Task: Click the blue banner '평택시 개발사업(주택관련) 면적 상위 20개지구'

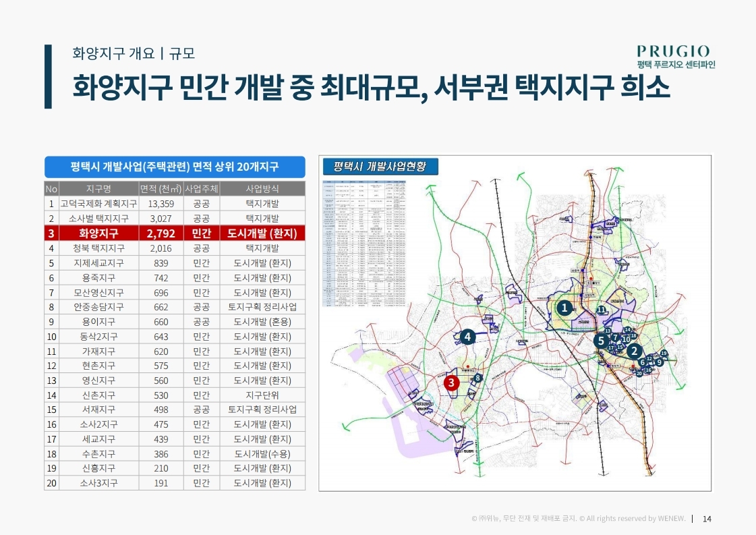Action: [175, 167]
